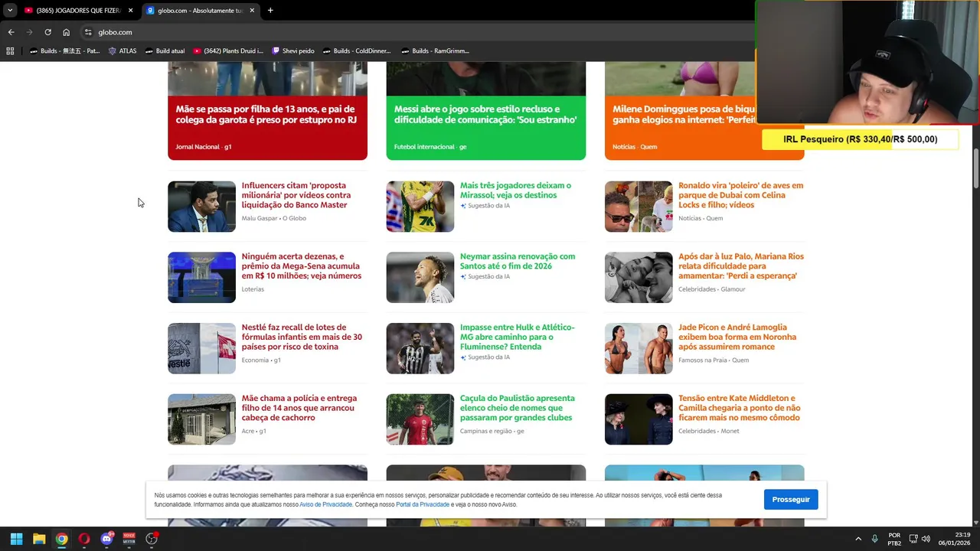Click the Kate Middleton and Camilla thumbnail

[639, 419]
